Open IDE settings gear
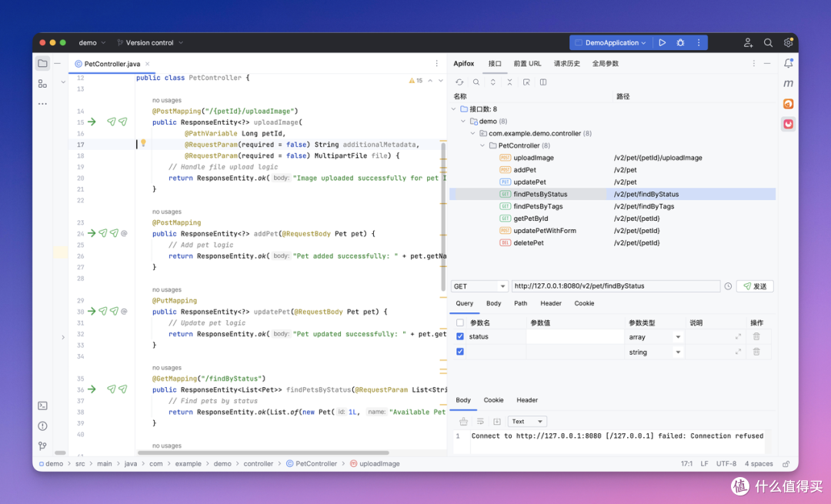This screenshot has width=831, height=504. click(788, 43)
